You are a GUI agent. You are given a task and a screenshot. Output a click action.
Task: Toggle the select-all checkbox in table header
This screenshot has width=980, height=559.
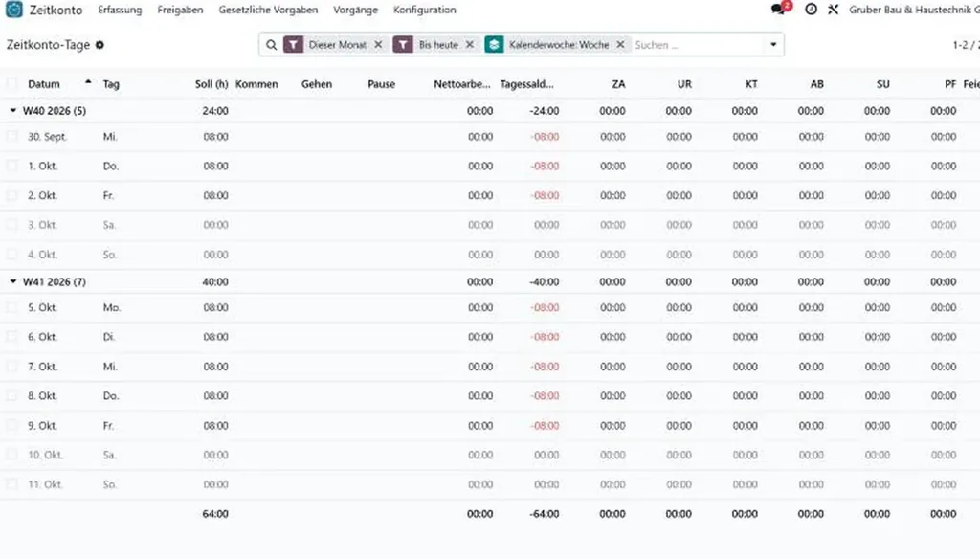click(11, 84)
